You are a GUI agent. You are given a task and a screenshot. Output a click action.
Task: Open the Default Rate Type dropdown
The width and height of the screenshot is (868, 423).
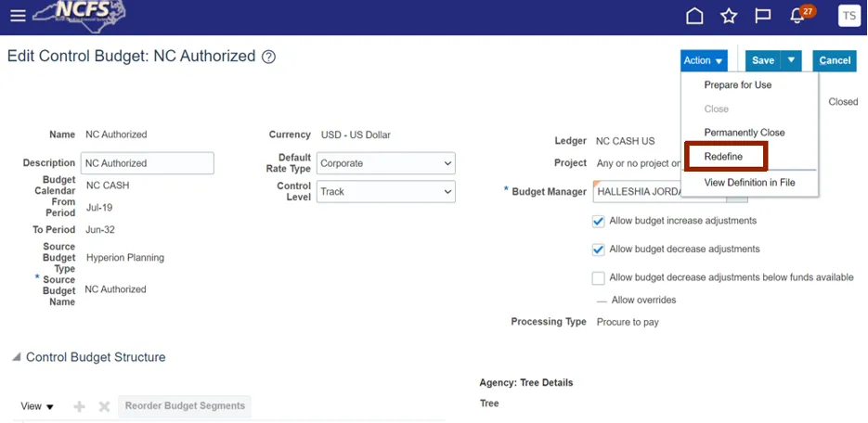386,163
